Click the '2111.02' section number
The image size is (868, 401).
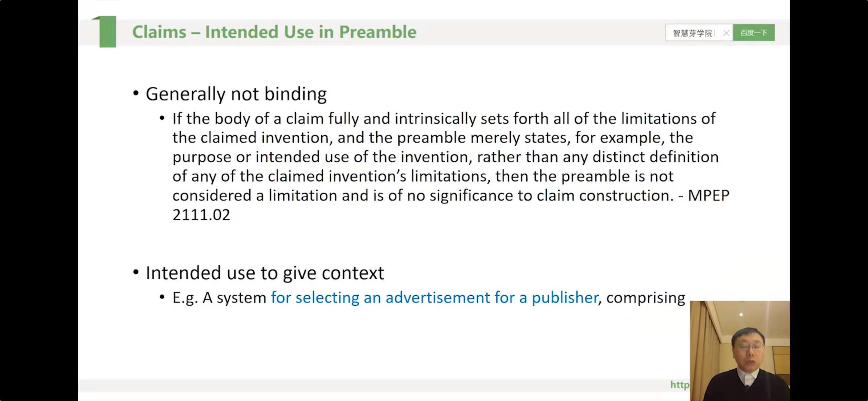tap(201, 215)
